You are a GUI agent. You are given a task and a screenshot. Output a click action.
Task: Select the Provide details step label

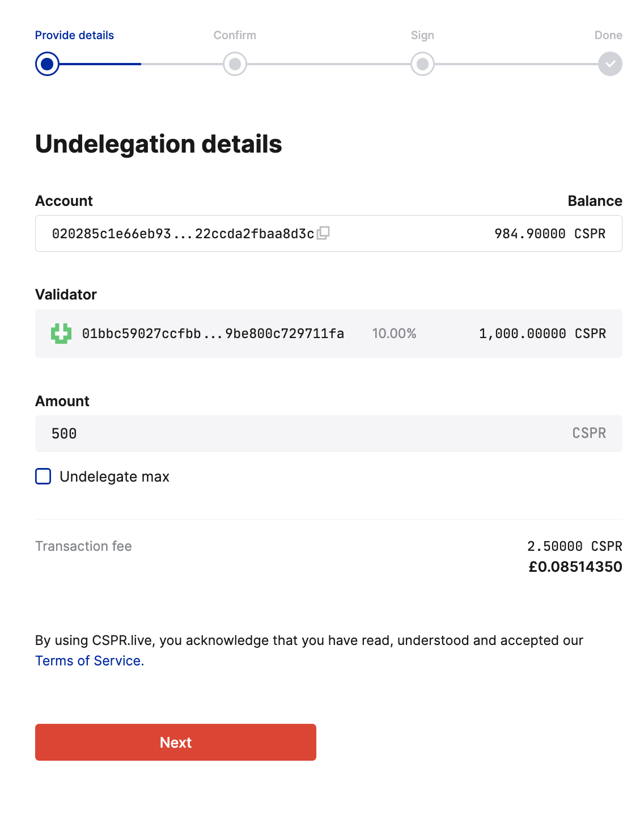[x=74, y=35]
